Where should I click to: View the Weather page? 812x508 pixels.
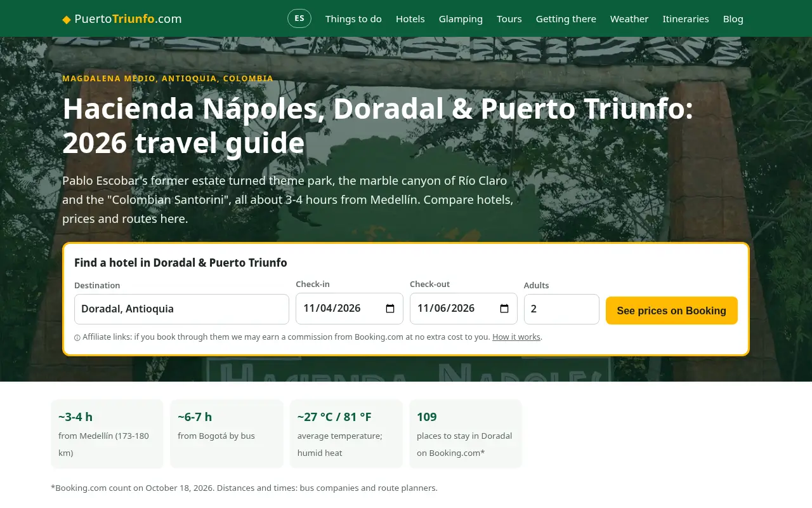(629, 19)
